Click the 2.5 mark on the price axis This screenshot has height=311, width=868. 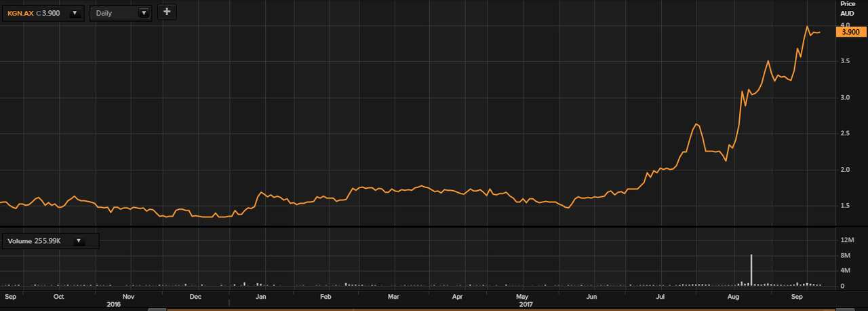845,134
